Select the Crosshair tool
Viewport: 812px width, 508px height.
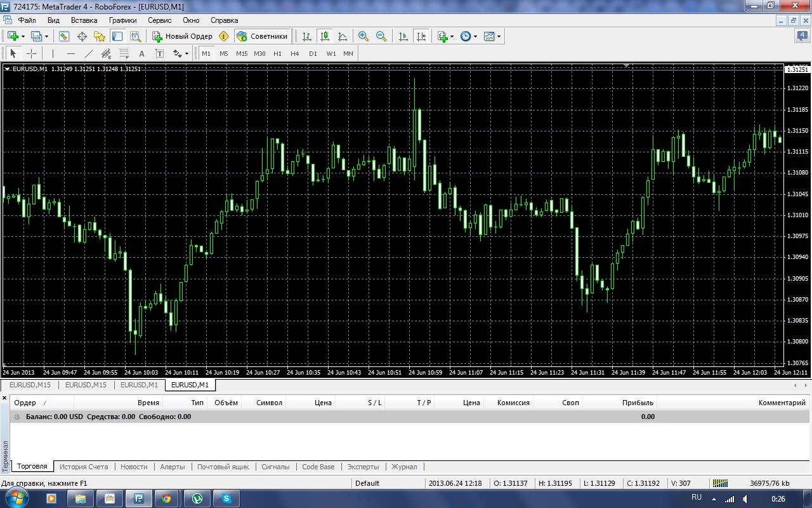click(x=31, y=53)
